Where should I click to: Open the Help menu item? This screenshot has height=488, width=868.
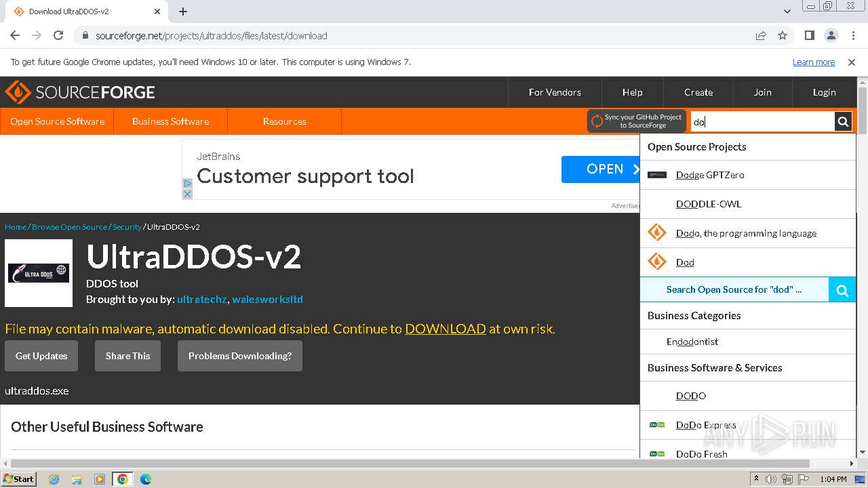tap(633, 92)
